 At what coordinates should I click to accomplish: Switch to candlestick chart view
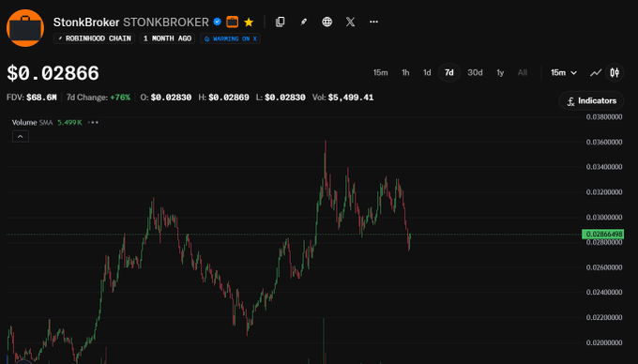coord(615,73)
